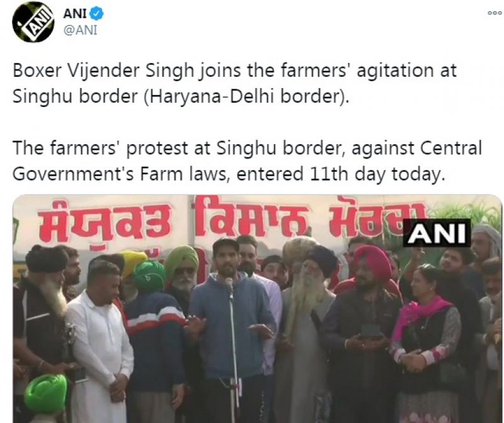Click the woman wearing the pink scarf

[x=428, y=341]
